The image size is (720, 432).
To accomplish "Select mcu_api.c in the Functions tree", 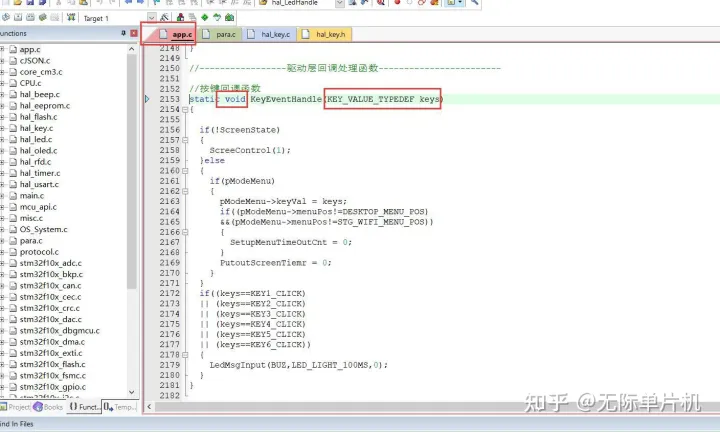I will click(x=38, y=207).
